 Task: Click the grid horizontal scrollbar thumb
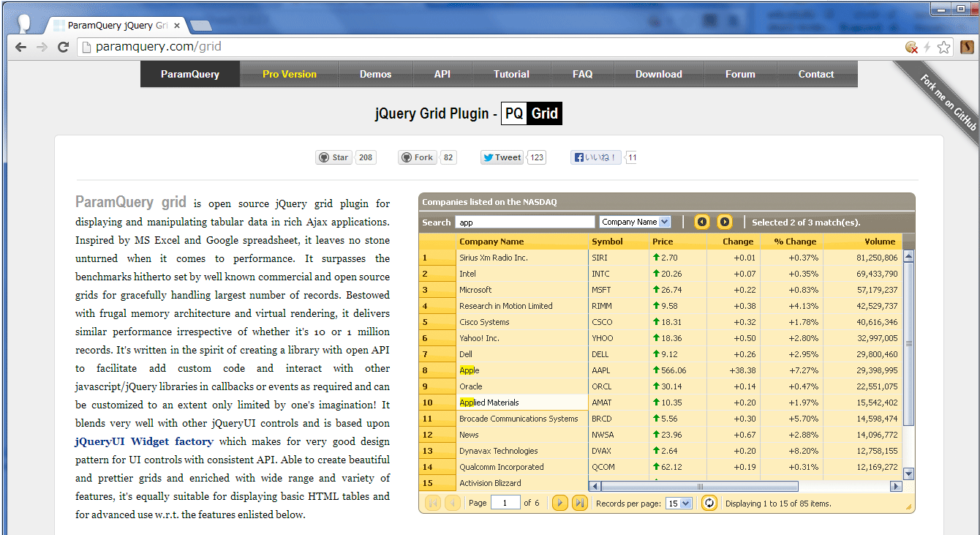(699, 486)
